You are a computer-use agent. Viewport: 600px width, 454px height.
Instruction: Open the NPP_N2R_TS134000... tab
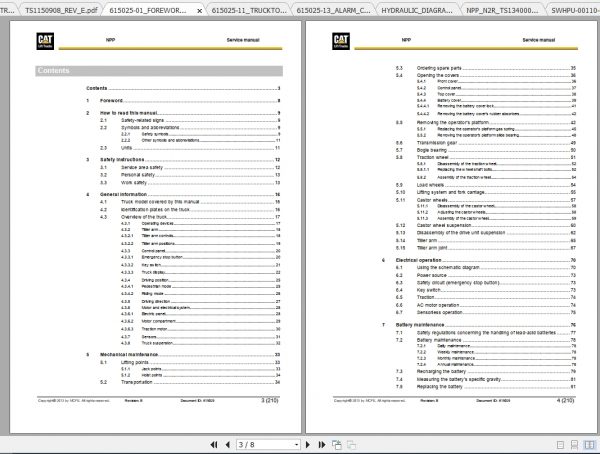(x=502, y=10)
